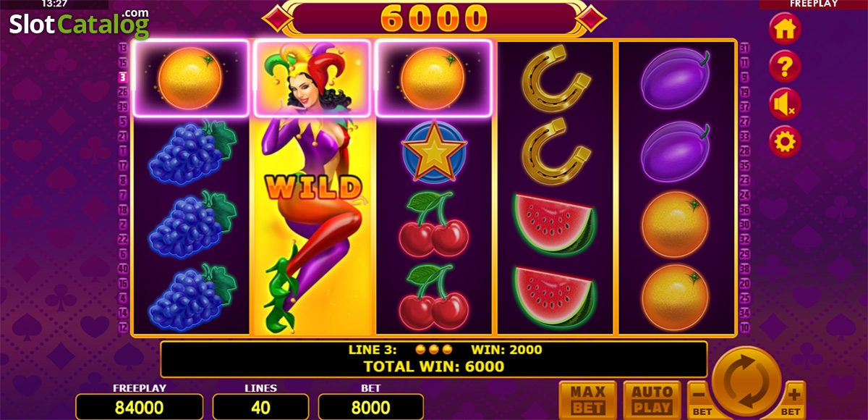Click the blue star scatter symbol
Image resolution: width=868 pixels, height=420 pixels.
point(434,151)
